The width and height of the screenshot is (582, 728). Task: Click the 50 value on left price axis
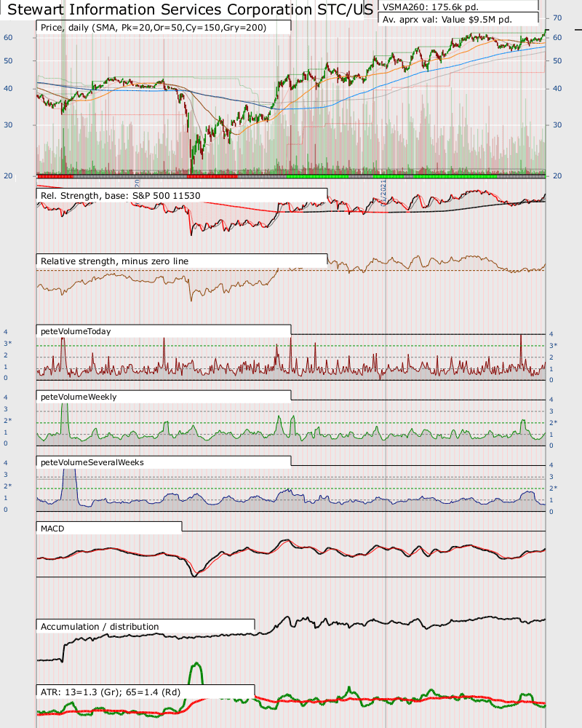tap(8, 60)
